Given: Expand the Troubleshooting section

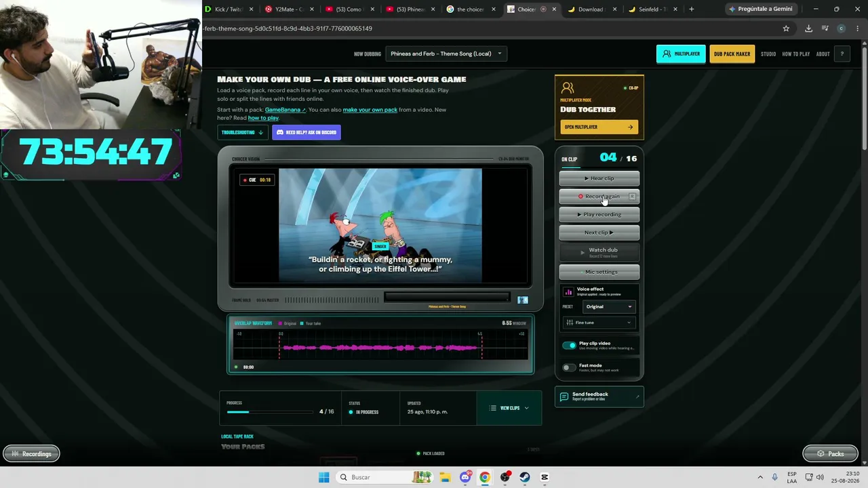Looking at the screenshot, I should (242, 132).
